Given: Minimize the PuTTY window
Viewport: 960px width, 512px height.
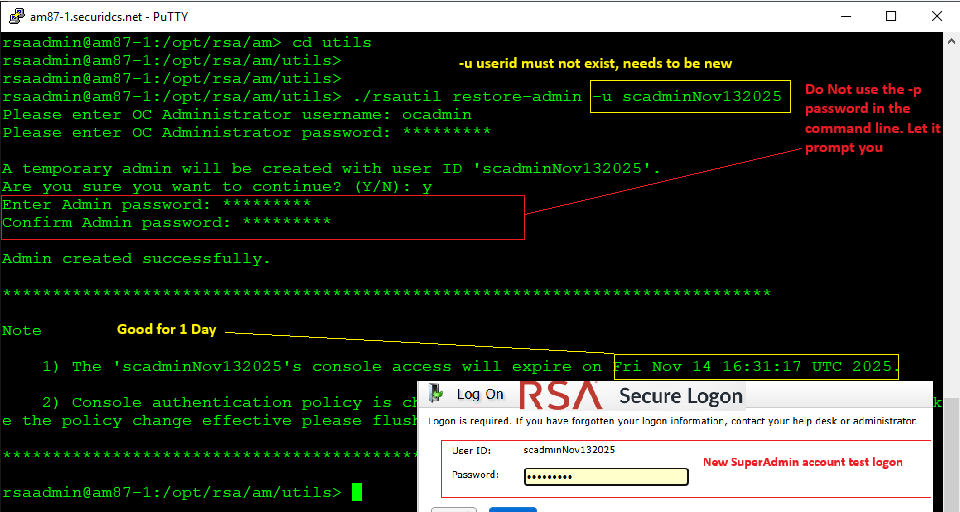Looking at the screenshot, I should pyautogui.click(x=845, y=16).
